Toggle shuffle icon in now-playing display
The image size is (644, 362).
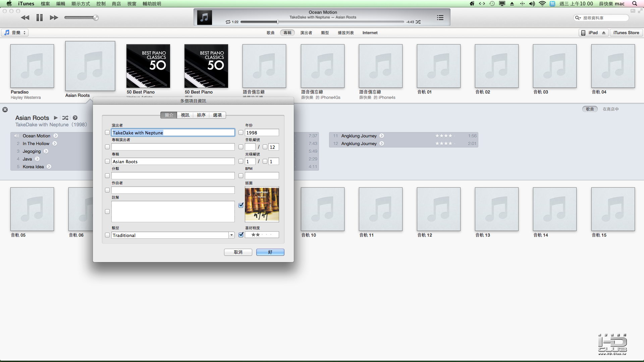pos(418,22)
